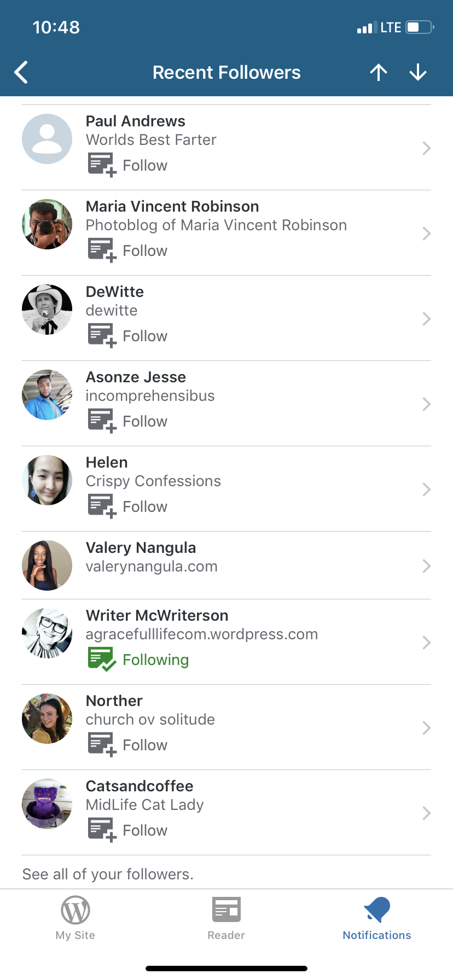Switch to the Reader tab
This screenshot has width=453, height=980.
click(x=226, y=918)
